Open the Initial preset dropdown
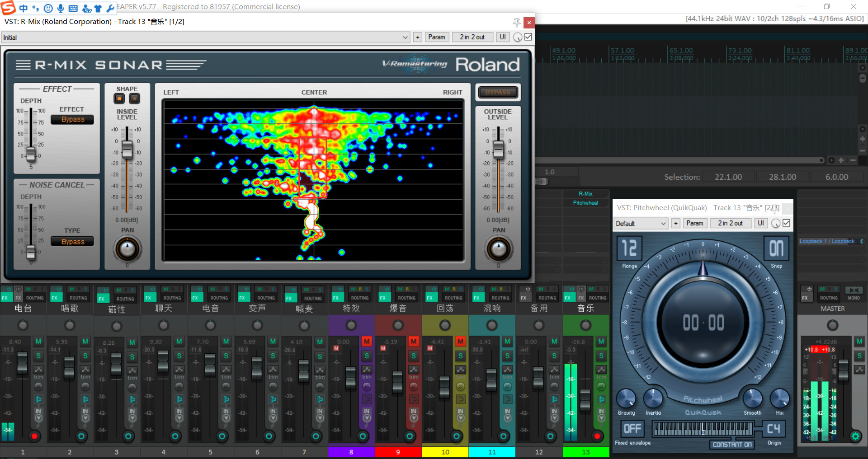Viewport: 868px width, 459px height. (206, 37)
